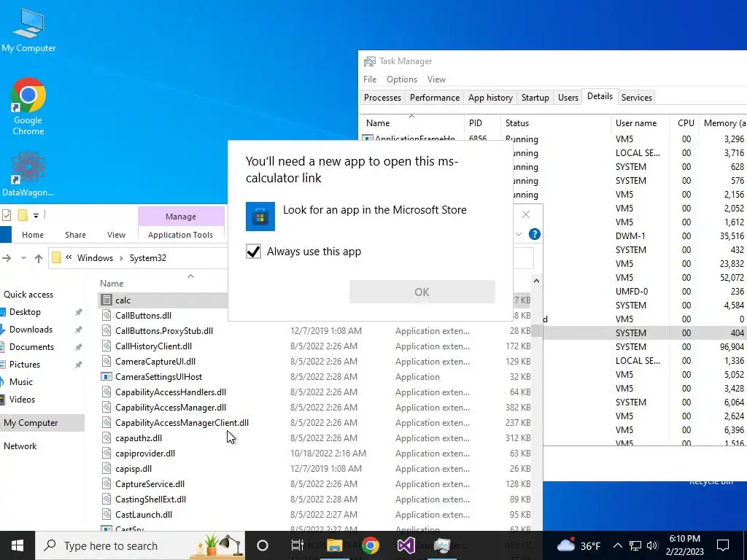Launch Google Chrome from the desktop shortcut
Viewport: 747px width, 560px height.
pyautogui.click(x=28, y=106)
